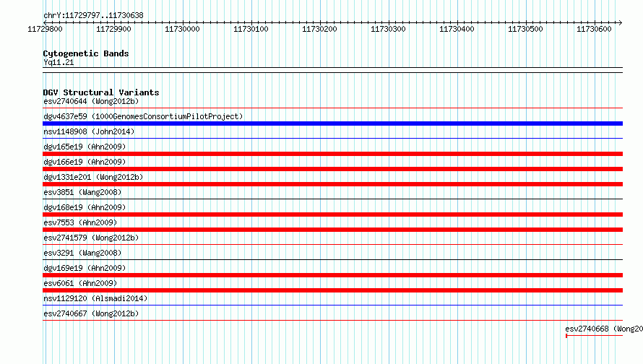Viewport: 643px width, 364px height.
Task: Select the nsv1148908 (John2014) variant label
Action: pyautogui.click(x=89, y=131)
